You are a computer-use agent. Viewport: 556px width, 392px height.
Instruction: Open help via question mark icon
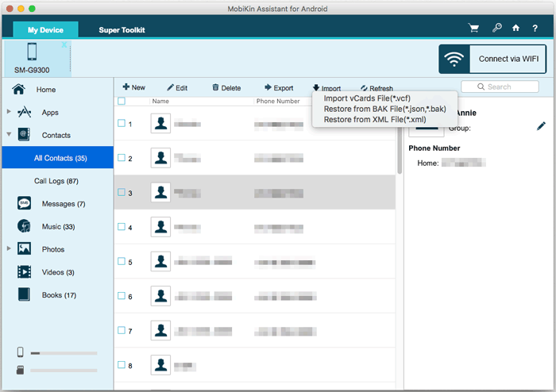click(535, 29)
